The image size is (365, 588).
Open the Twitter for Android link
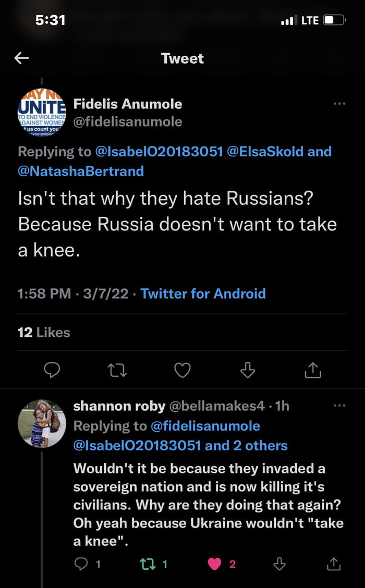pyautogui.click(x=203, y=293)
